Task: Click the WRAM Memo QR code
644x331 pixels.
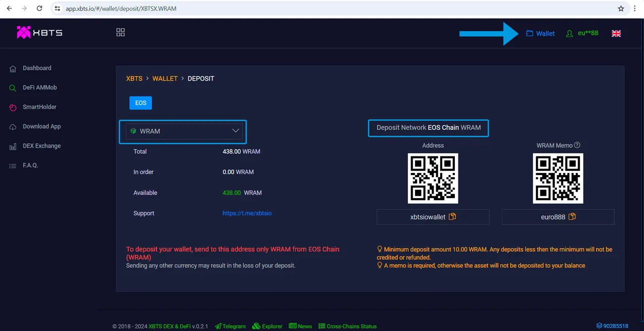Action: (x=558, y=178)
